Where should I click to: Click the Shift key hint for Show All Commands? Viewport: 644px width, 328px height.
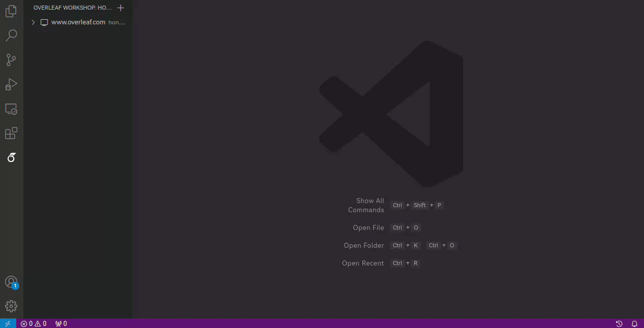(x=420, y=205)
